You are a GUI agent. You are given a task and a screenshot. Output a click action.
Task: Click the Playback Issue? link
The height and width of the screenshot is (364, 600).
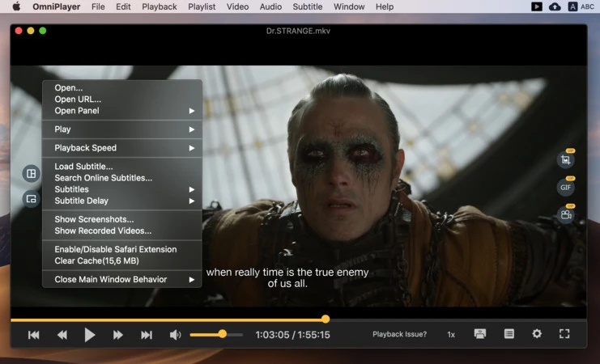tap(399, 334)
